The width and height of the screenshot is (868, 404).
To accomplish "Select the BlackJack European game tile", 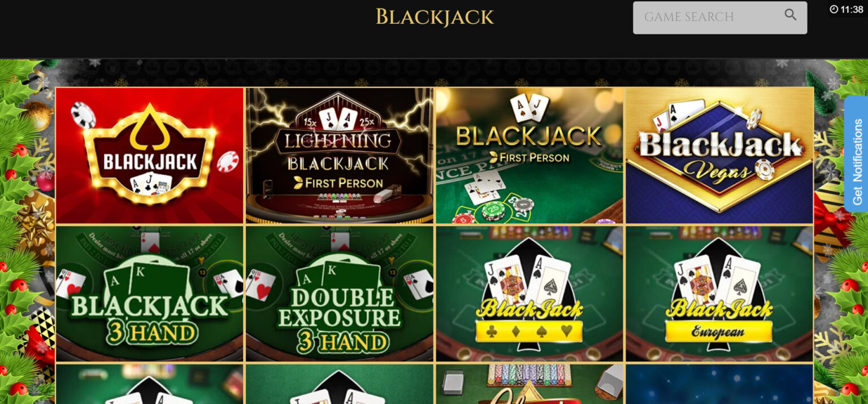I will (719, 294).
